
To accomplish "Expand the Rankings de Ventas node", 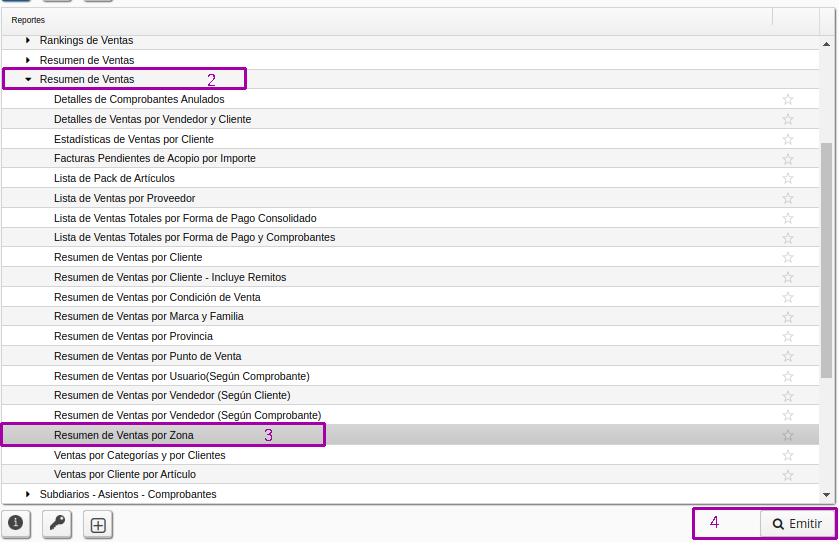I will click(28, 40).
